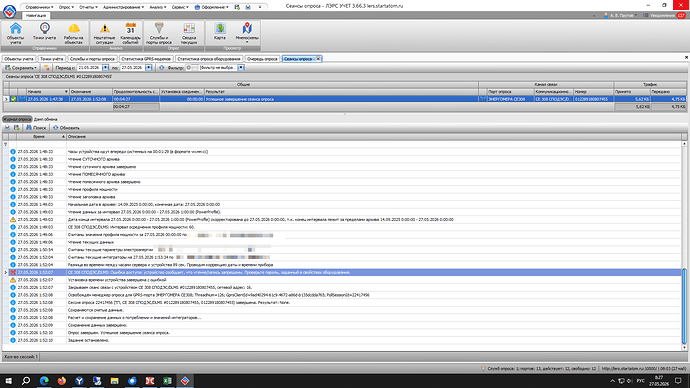
Task: Sort by the Результат column header
Action: click(x=341, y=92)
